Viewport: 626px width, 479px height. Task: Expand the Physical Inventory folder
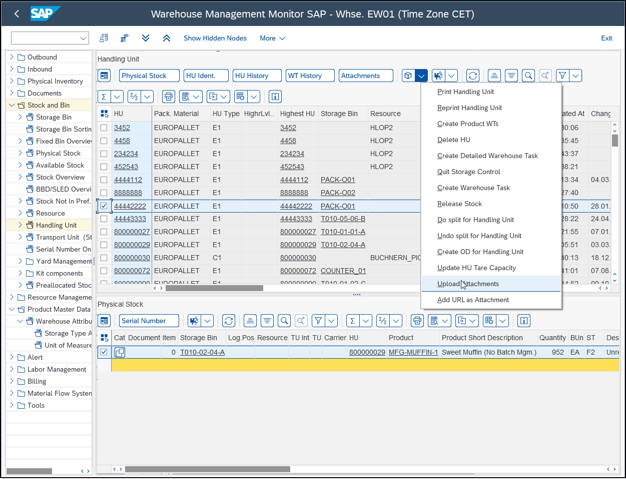12,81
